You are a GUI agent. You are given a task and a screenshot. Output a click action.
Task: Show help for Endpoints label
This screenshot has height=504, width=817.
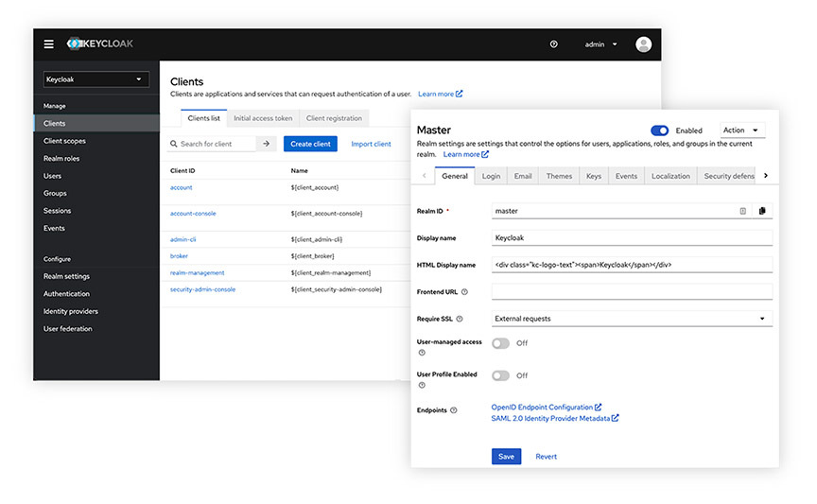454,410
